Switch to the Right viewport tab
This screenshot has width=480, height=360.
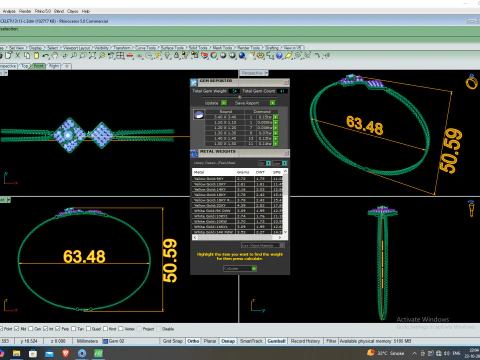pyautogui.click(x=54, y=66)
